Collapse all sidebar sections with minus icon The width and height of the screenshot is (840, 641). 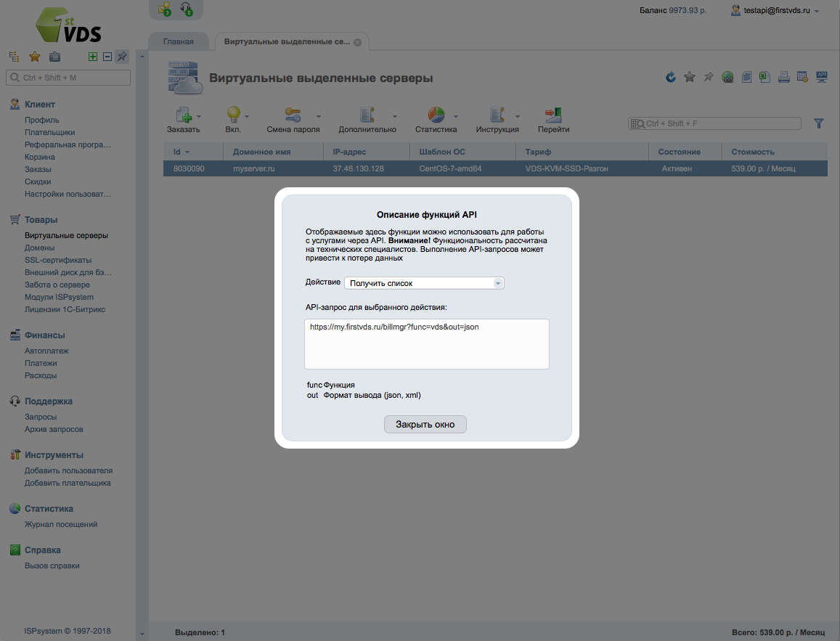[107, 55]
